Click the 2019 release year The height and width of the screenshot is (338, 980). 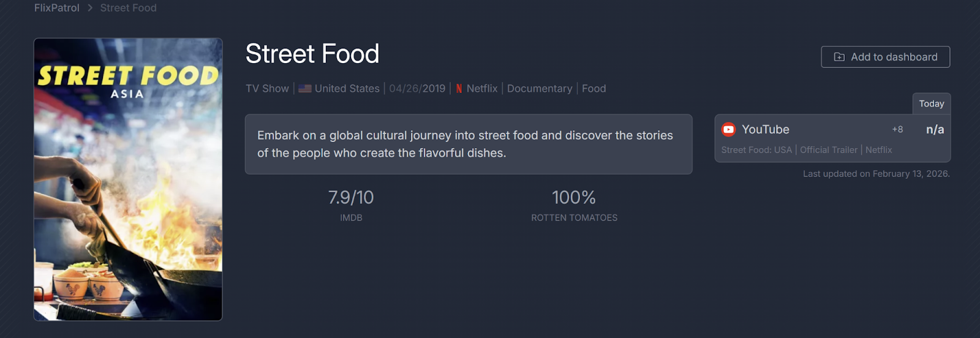(434, 89)
